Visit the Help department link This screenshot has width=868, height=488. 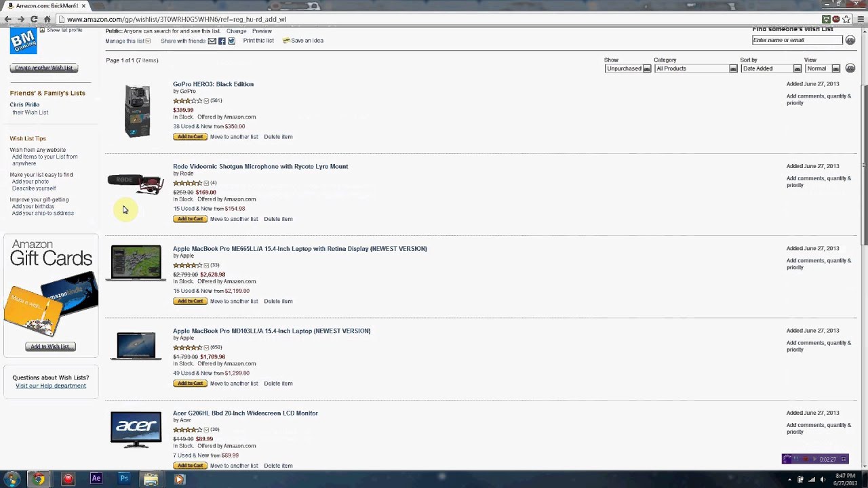(51, 386)
